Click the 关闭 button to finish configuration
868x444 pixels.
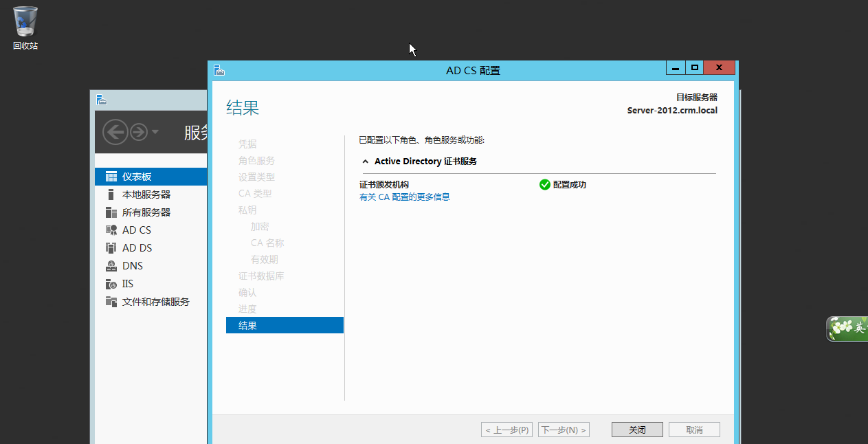tap(636, 429)
